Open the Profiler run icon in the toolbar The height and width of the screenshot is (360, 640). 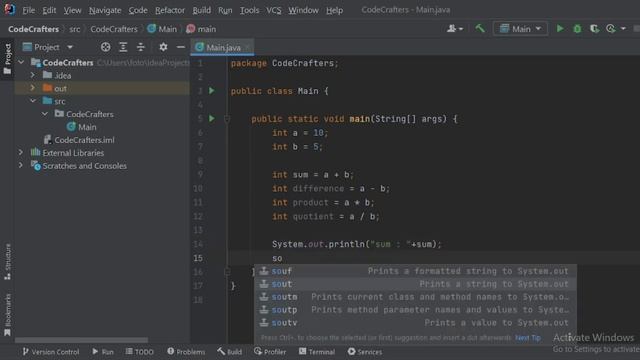click(611, 29)
